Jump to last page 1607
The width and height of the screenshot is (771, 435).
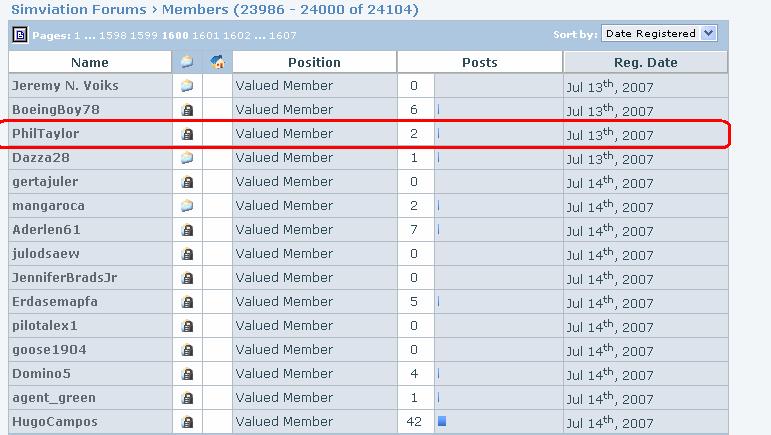click(283, 35)
